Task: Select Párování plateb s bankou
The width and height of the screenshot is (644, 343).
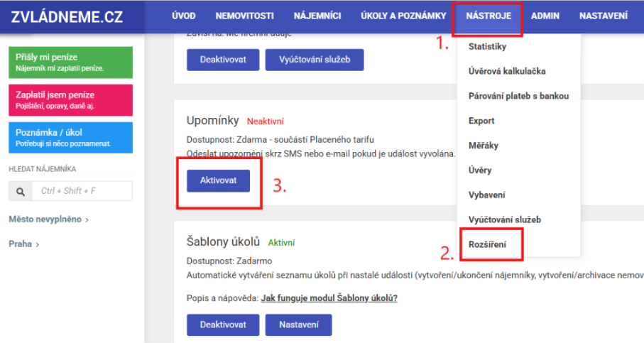Action: coord(518,96)
